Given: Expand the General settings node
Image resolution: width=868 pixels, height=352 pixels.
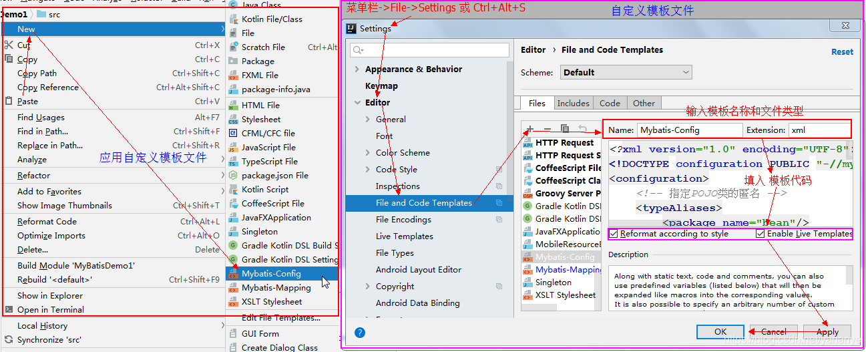Looking at the screenshot, I should pos(368,119).
